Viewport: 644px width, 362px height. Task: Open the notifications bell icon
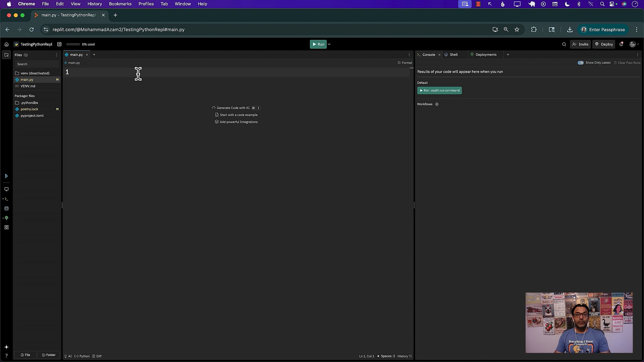[621, 44]
